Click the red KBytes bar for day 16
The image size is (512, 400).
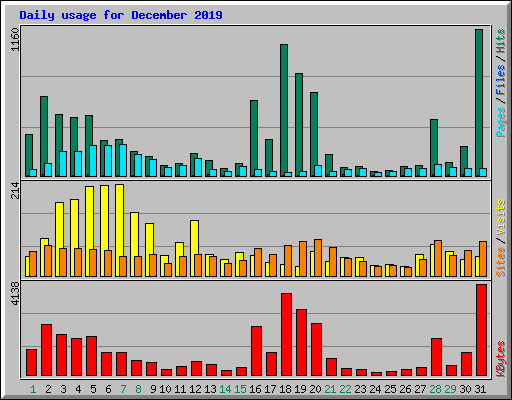pyautogui.click(x=256, y=351)
